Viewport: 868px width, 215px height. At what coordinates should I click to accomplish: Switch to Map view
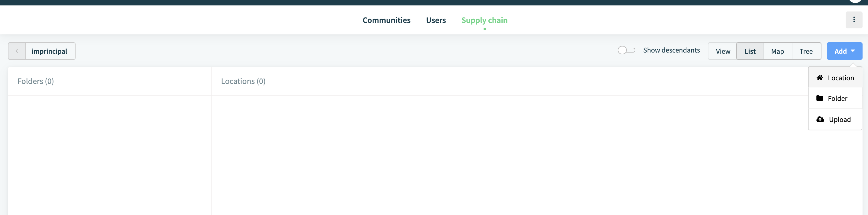[777, 51]
